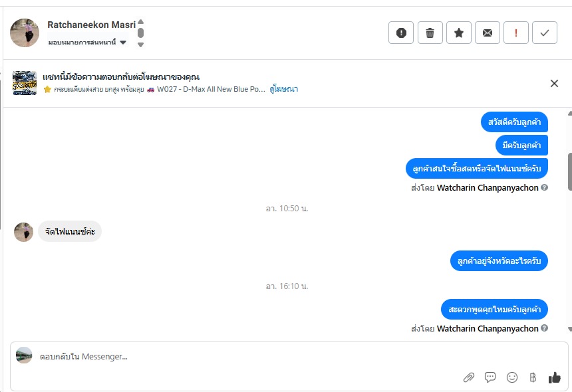Star this conversation
Image resolution: width=572 pixels, height=392 pixels.
tap(459, 33)
